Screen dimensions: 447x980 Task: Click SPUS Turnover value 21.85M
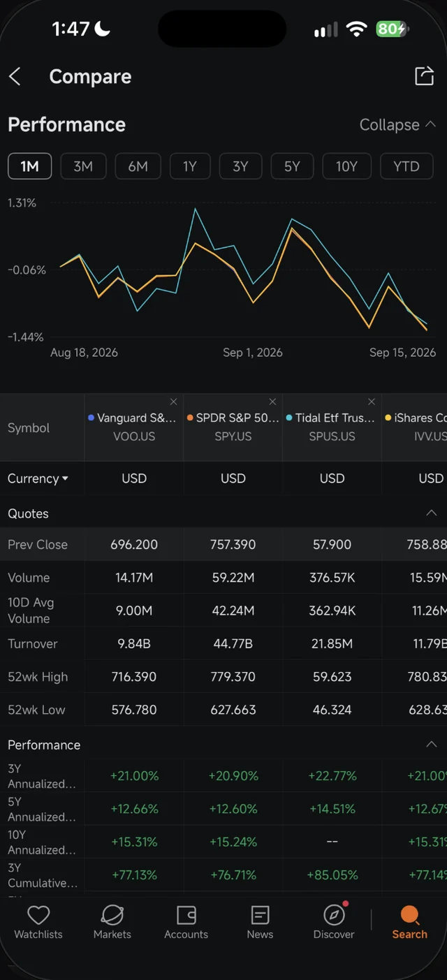[332, 644]
